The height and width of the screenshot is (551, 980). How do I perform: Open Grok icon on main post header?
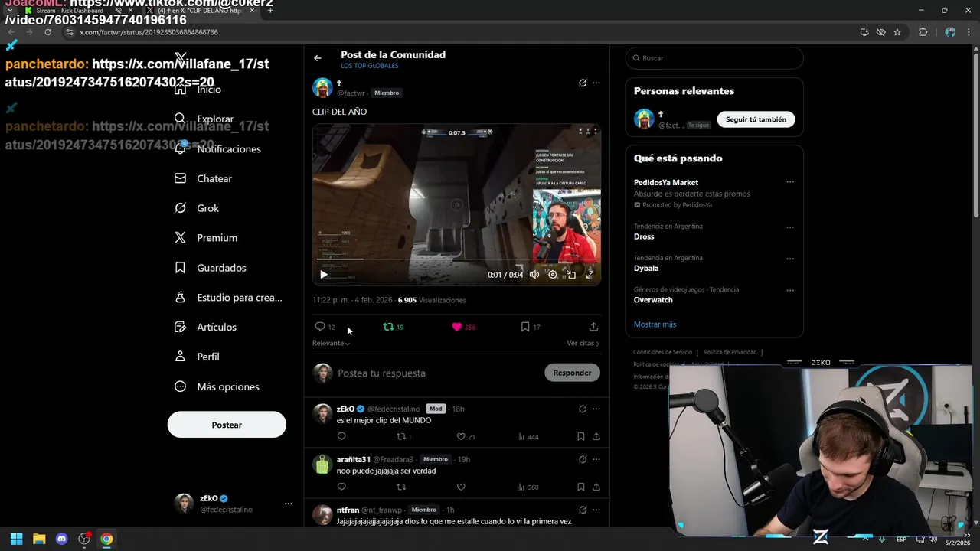583,83
